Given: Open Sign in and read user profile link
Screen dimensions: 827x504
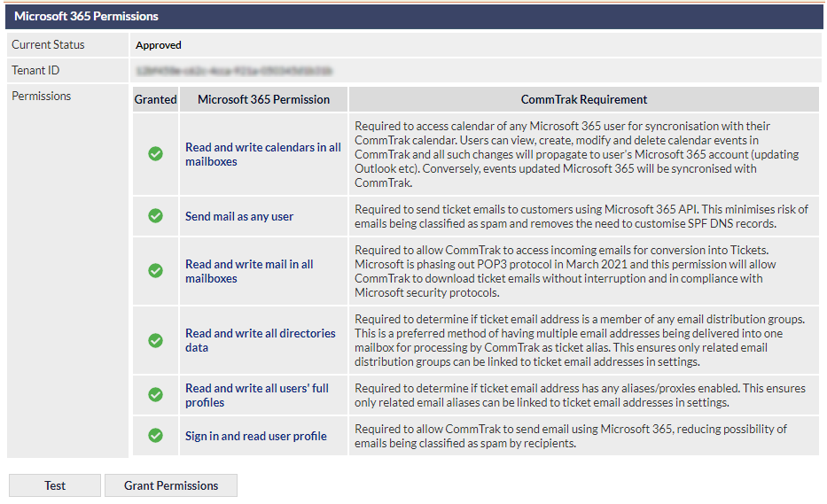Looking at the screenshot, I should click(x=256, y=436).
